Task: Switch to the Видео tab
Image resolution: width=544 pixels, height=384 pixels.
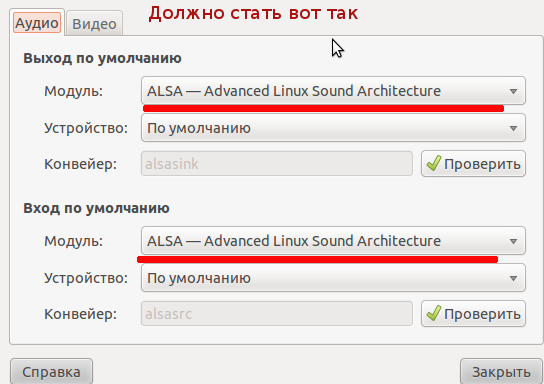Action: point(94,24)
